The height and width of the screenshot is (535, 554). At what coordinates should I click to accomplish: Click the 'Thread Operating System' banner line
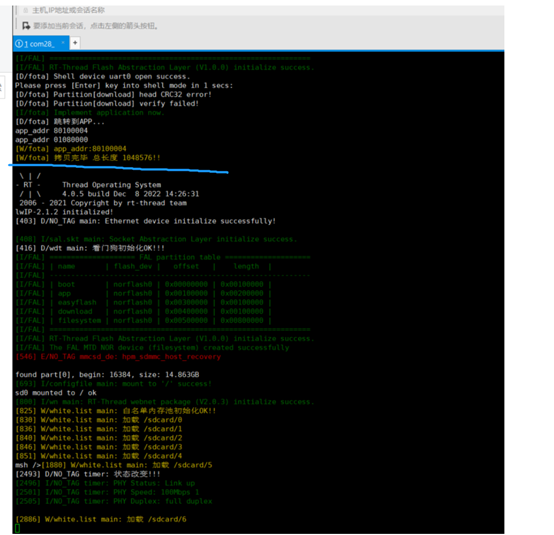point(111,185)
